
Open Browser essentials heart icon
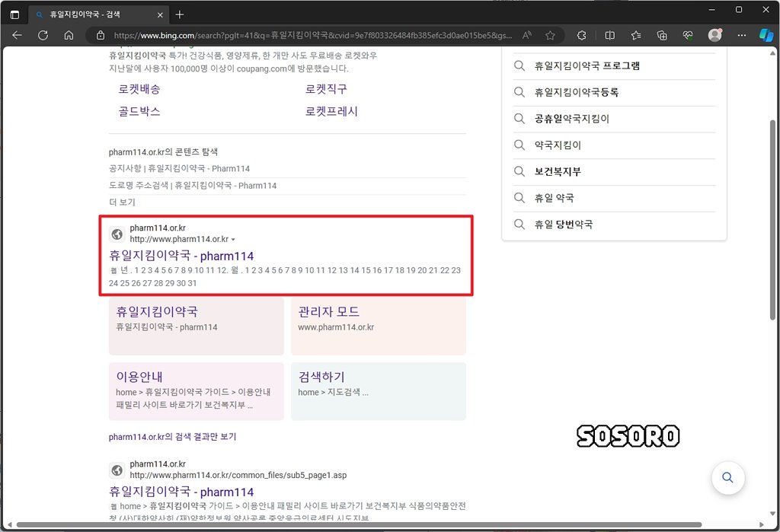(688, 35)
